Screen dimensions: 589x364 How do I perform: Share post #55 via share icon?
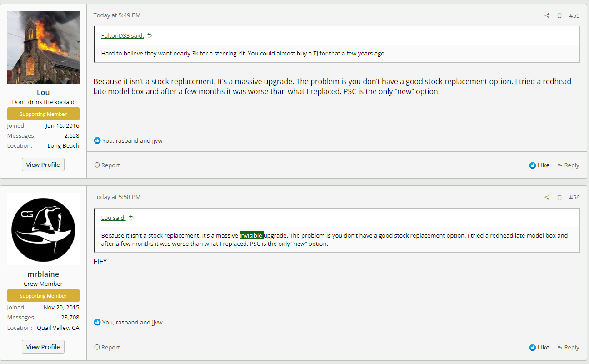pyautogui.click(x=547, y=15)
